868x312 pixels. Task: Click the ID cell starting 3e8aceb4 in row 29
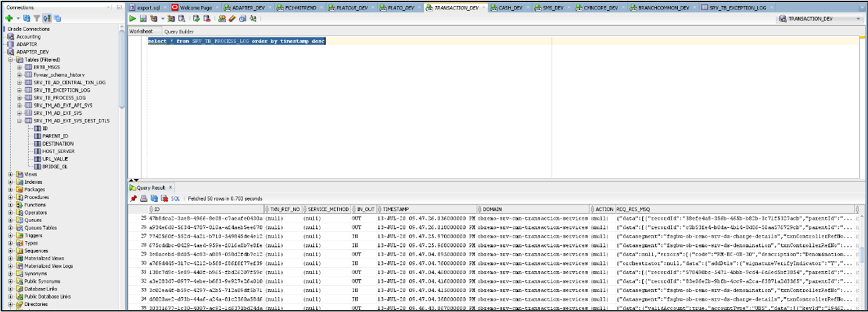tap(207, 255)
